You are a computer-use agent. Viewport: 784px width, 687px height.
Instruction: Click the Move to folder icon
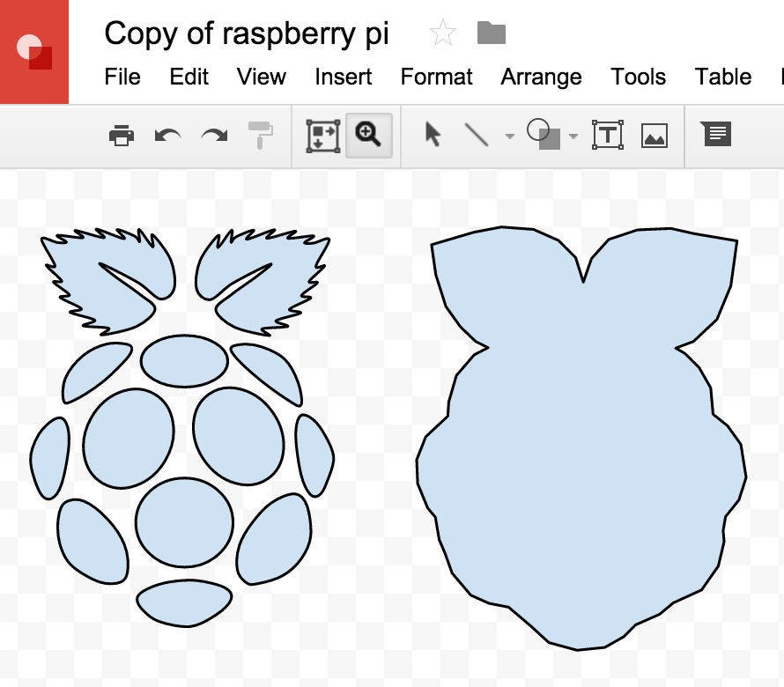492,33
